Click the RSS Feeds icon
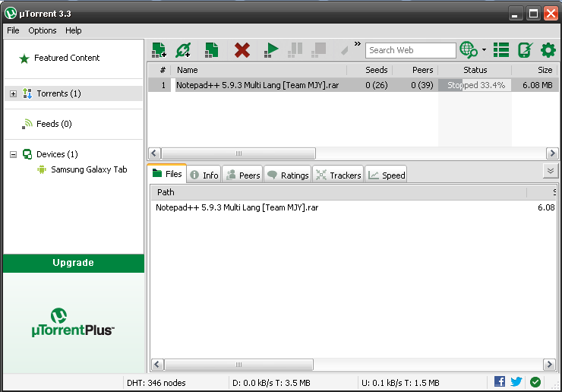Viewport: 562px width, 392px height. coord(27,124)
